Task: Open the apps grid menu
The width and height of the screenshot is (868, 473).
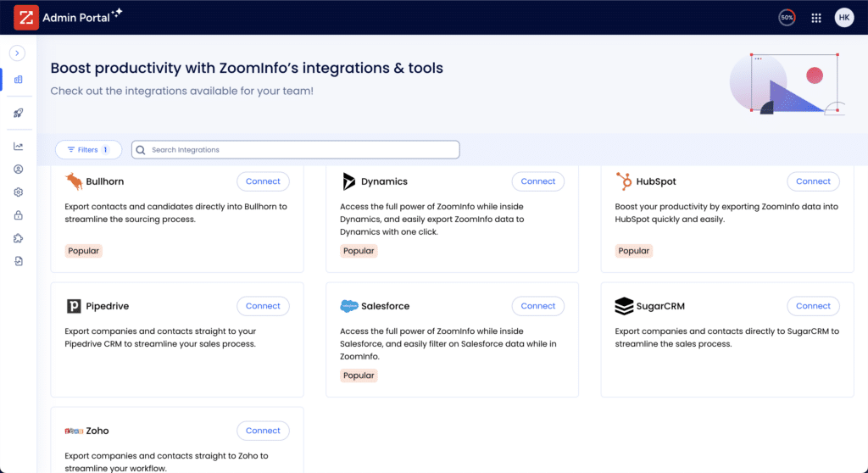Action: pos(816,18)
